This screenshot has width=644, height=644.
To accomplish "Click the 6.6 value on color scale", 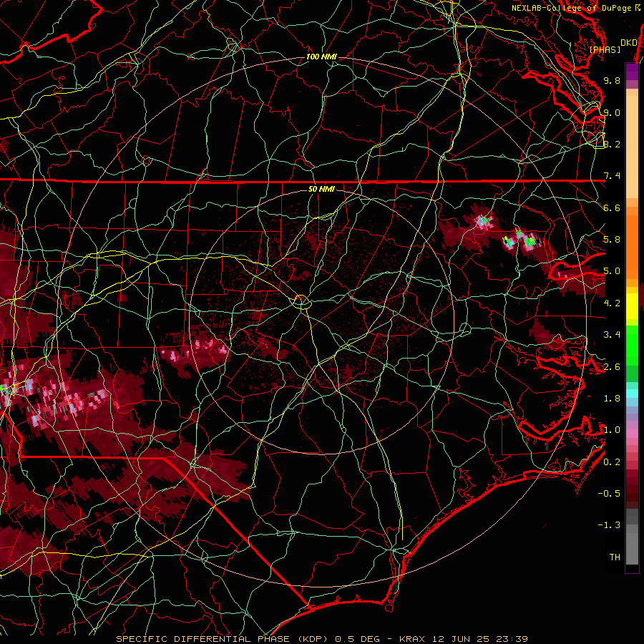I will pos(612,208).
